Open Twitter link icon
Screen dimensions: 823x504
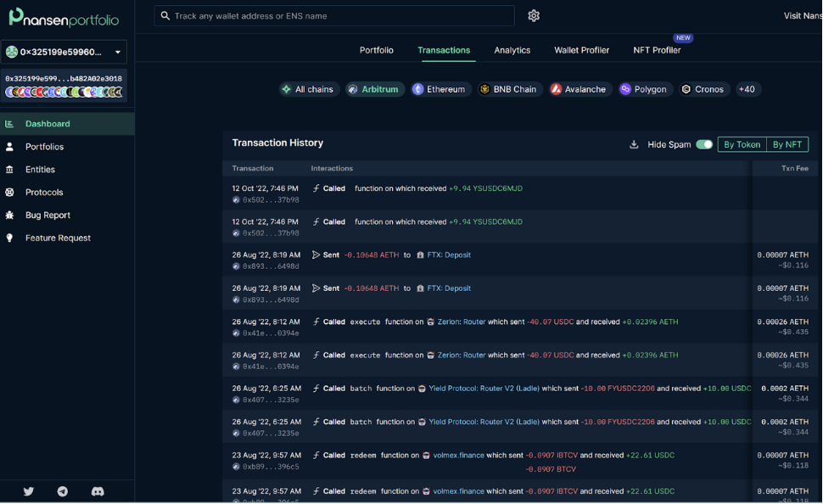[29, 491]
